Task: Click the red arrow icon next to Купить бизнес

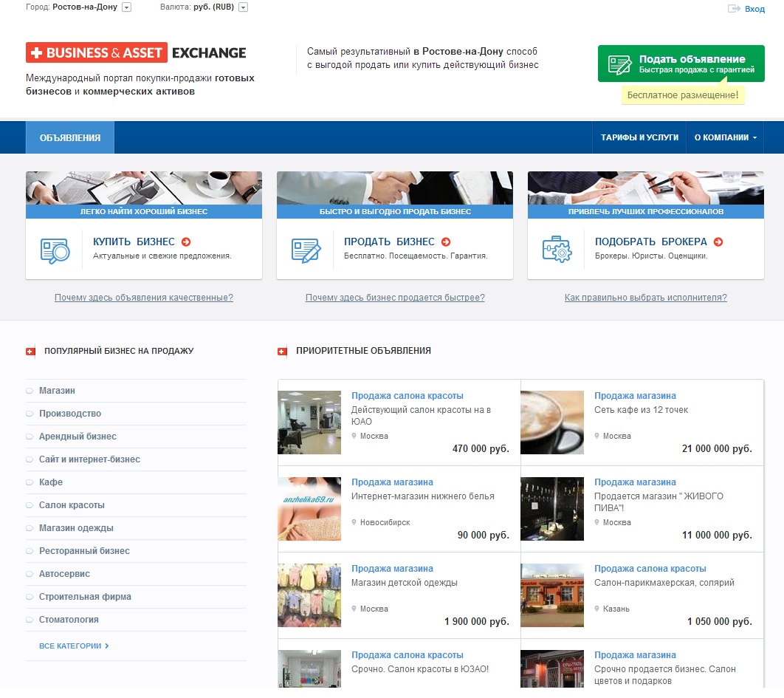Action: (186, 242)
